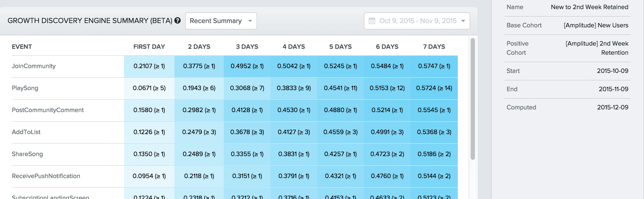Click JoinCommunity first day cell 0.2107
This screenshot has height=199, width=644.
click(149, 66)
